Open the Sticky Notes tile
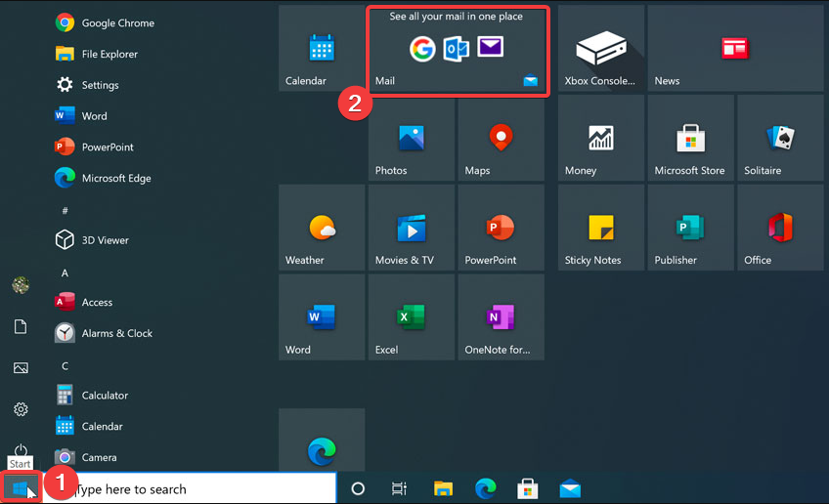This screenshot has height=504, width=829. tap(601, 228)
